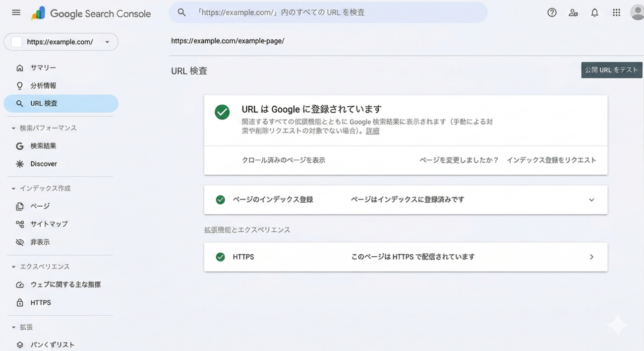
Task: Click the sitemap icon beside サイトマップ
Action: 20,224
